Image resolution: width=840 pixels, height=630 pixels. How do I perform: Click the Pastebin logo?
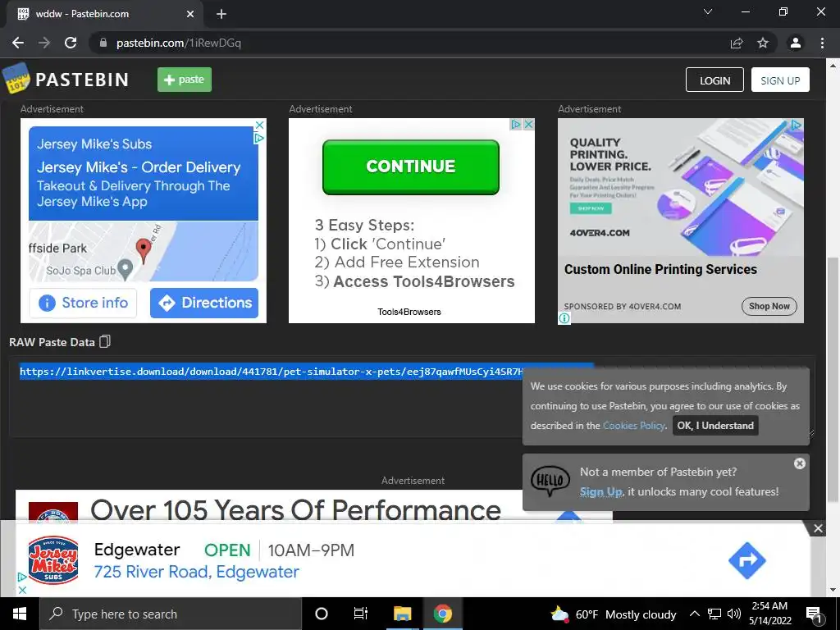pyautogui.click(x=66, y=80)
